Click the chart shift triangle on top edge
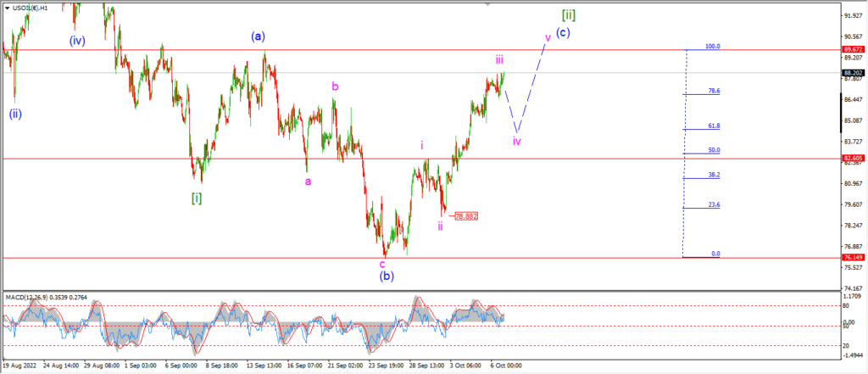Image resolution: width=868 pixels, height=374 pixels. coord(487,4)
